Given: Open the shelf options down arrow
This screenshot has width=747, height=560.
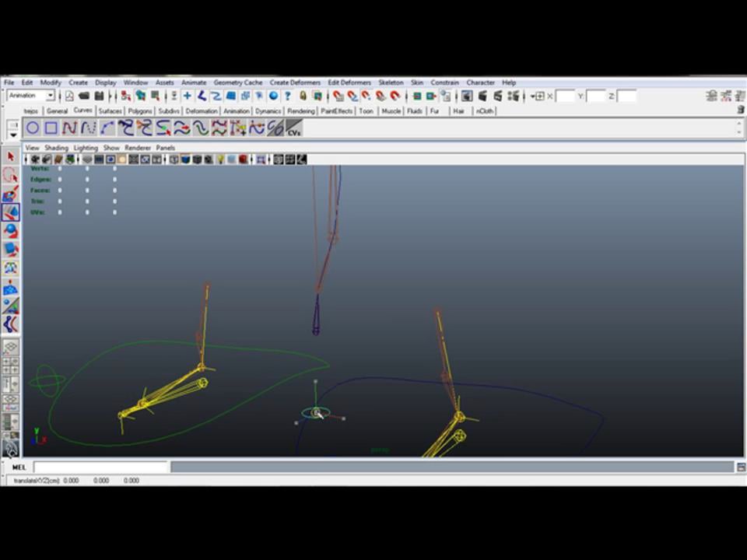Looking at the screenshot, I should [x=13, y=135].
